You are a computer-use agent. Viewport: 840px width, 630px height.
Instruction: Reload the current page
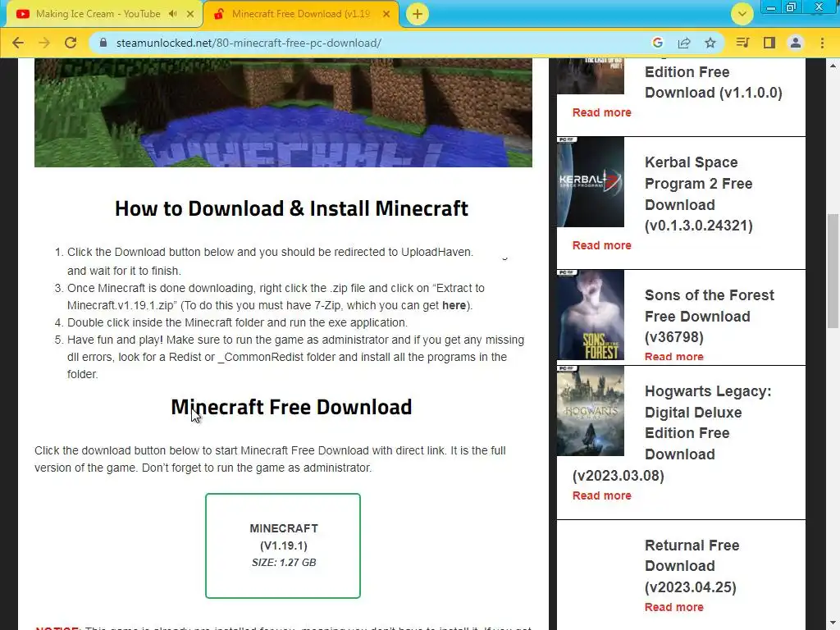click(71, 43)
